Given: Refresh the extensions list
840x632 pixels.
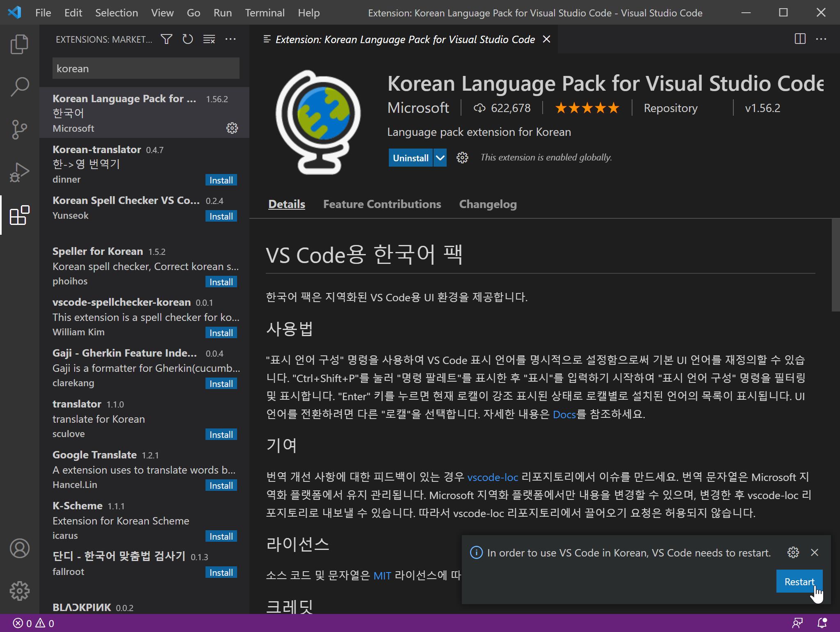Looking at the screenshot, I should click(x=187, y=39).
